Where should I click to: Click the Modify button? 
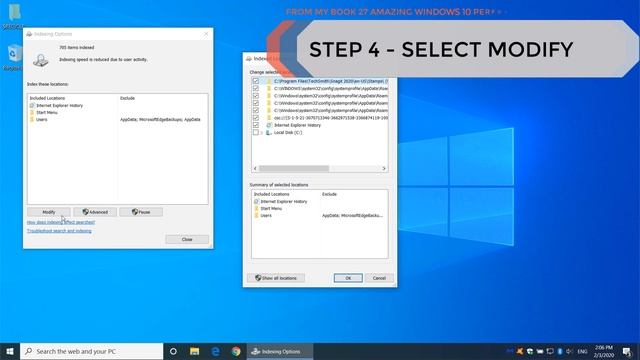49,212
